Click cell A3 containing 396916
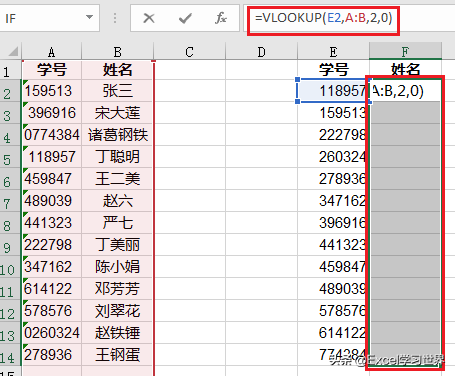 (x=52, y=113)
